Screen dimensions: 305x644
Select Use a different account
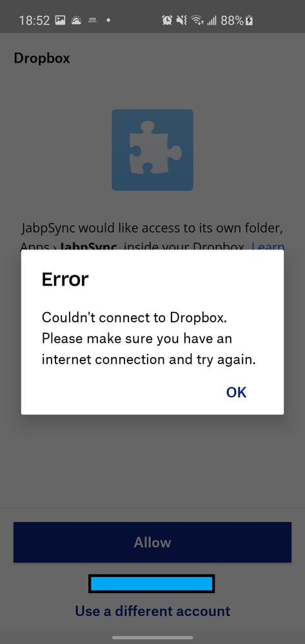pos(152,610)
